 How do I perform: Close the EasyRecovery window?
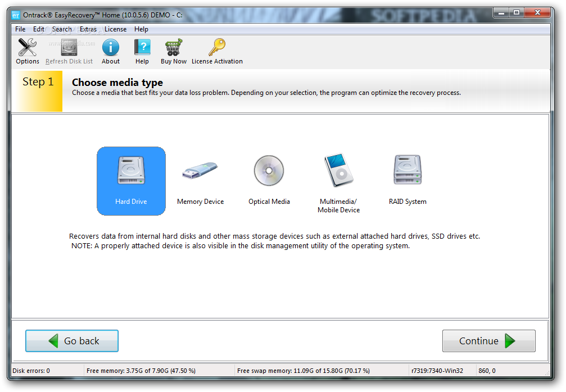537,13
